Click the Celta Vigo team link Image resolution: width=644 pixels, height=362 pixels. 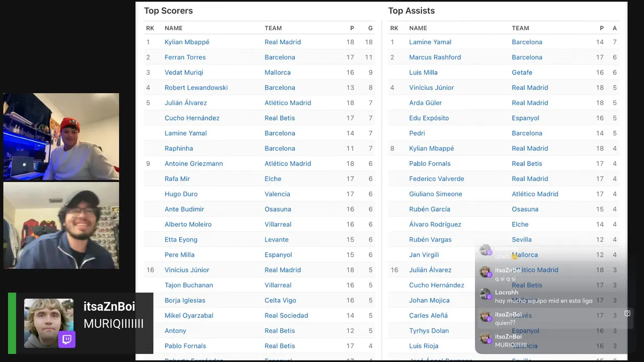(280, 300)
